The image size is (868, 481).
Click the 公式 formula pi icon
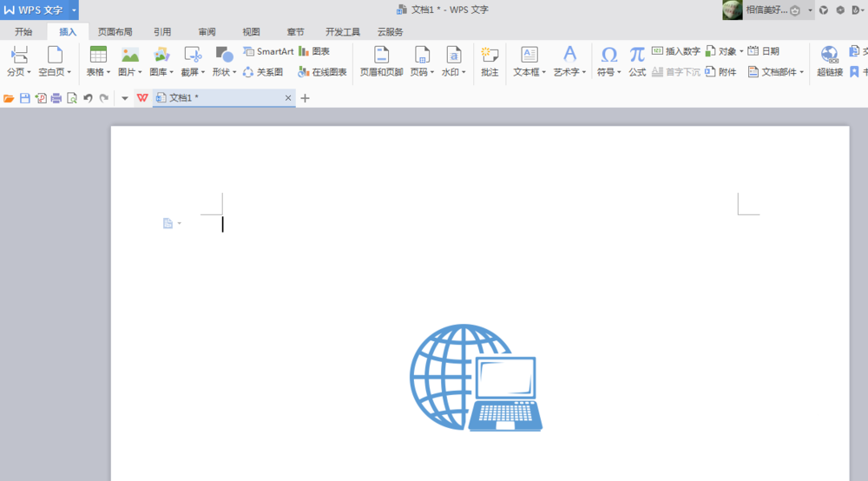coord(637,56)
